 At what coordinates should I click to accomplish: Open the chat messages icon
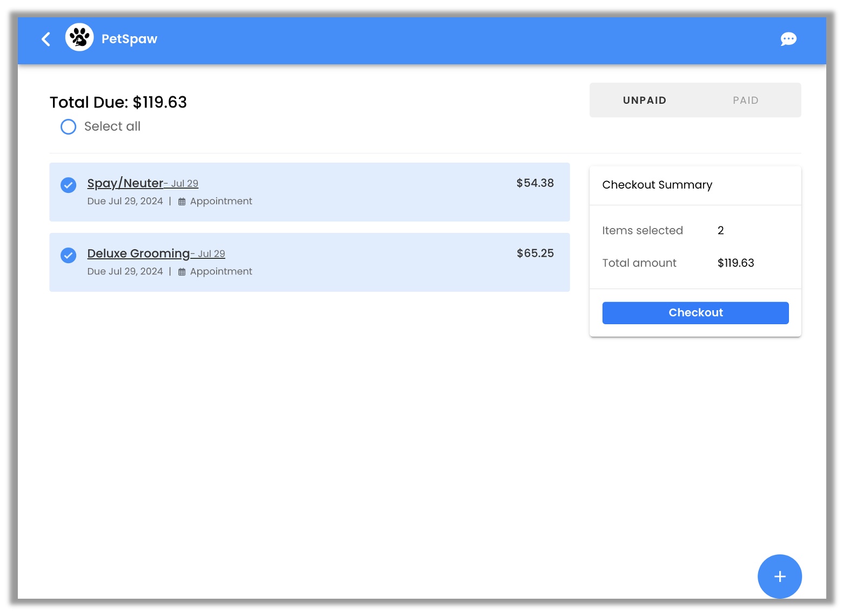click(788, 39)
